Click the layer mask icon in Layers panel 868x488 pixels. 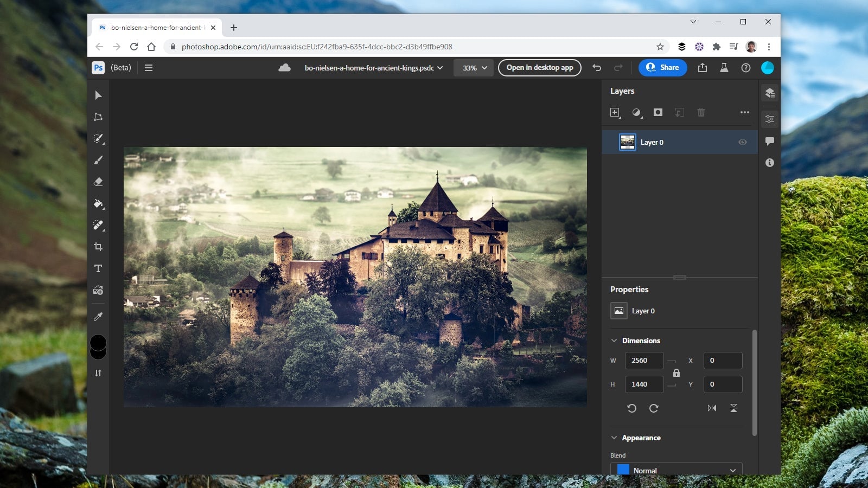click(658, 113)
